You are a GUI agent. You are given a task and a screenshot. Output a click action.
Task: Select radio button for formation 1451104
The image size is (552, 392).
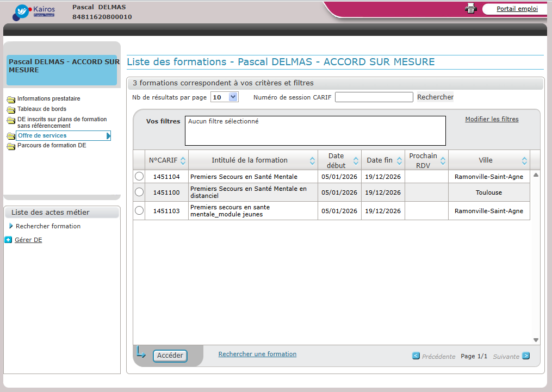pos(139,176)
